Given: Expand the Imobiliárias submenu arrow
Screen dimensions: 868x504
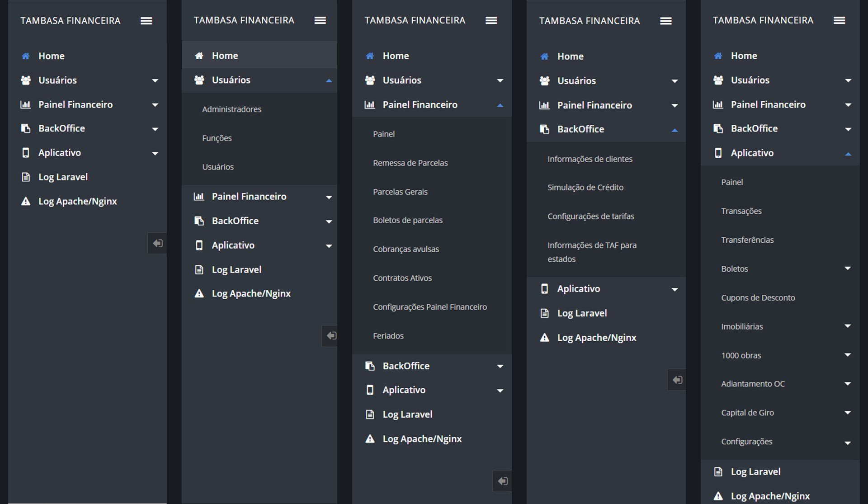Looking at the screenshot, I should tap(847, 326).
